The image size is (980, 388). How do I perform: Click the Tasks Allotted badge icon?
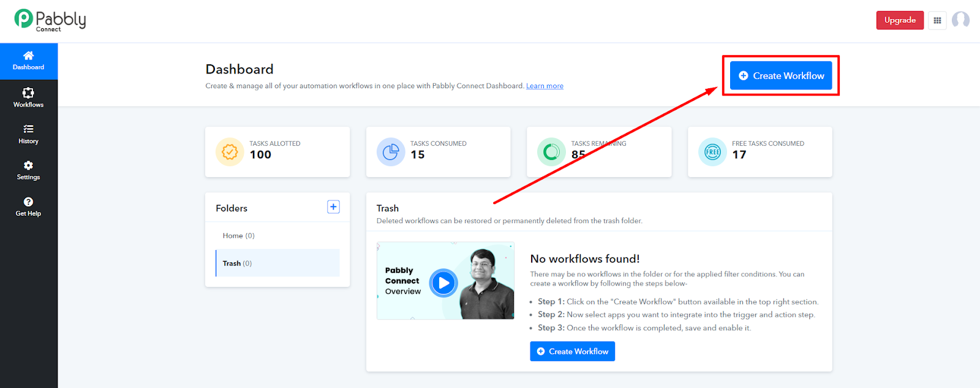click(230, 151)
